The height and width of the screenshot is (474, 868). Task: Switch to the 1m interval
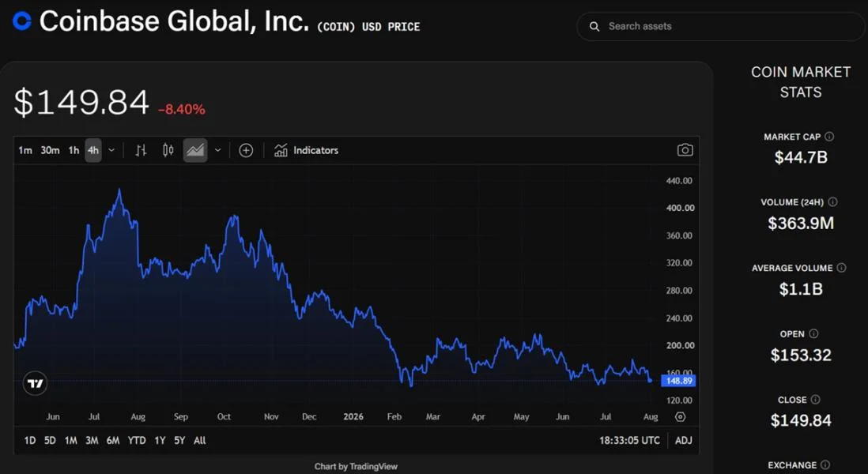(x=25, y=150)
